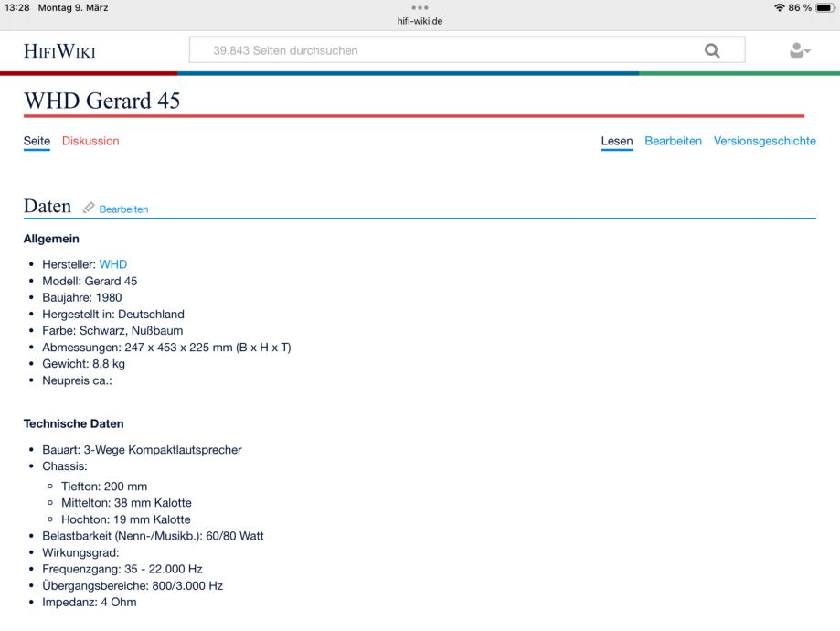Click 'Baujahre: 1980' row
Screen dimensions: 840x631
point(82,297)
